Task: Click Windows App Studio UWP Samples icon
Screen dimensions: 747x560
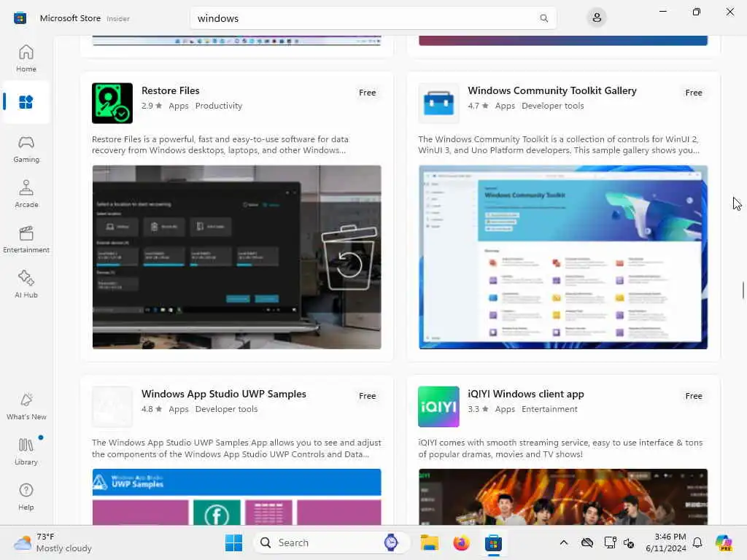Action: (x=112, y=407)
